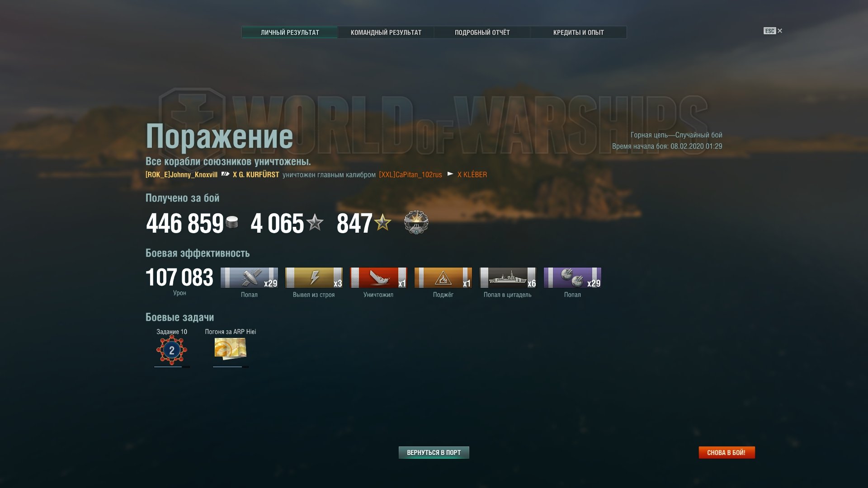Click the gold free XP star icon
Screen dimensions: 868x488
tap(382, 222)
